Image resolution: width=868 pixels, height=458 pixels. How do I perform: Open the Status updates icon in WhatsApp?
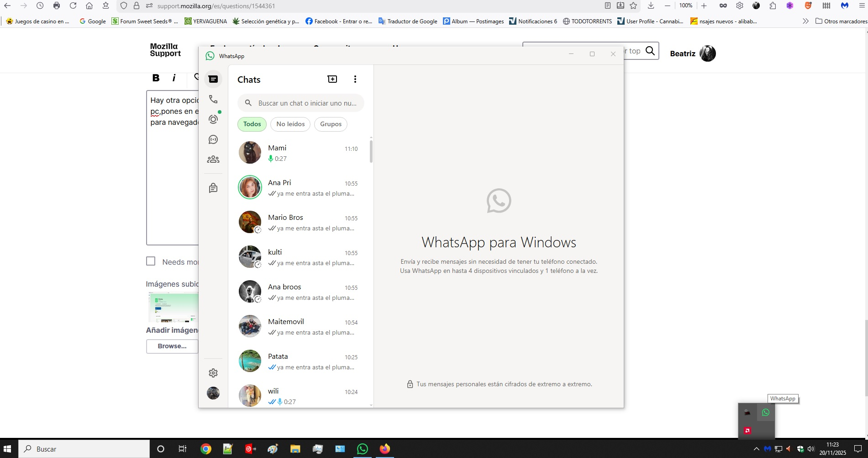point(213,119)
